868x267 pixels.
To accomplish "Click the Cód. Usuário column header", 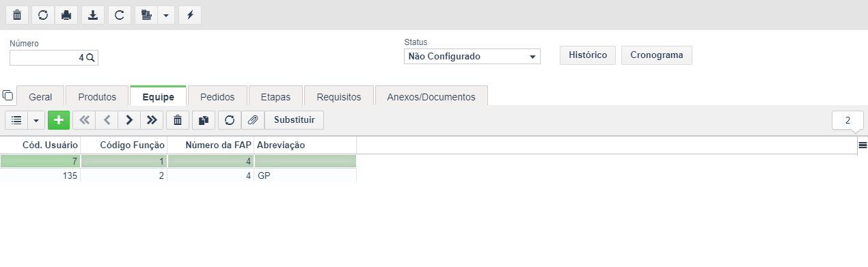I will click(40, 145).
